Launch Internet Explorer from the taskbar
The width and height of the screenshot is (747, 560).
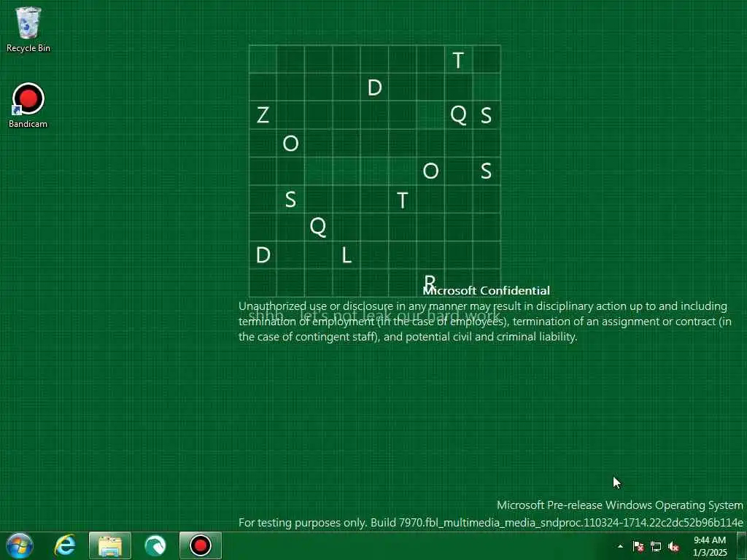tap(65, 545)
